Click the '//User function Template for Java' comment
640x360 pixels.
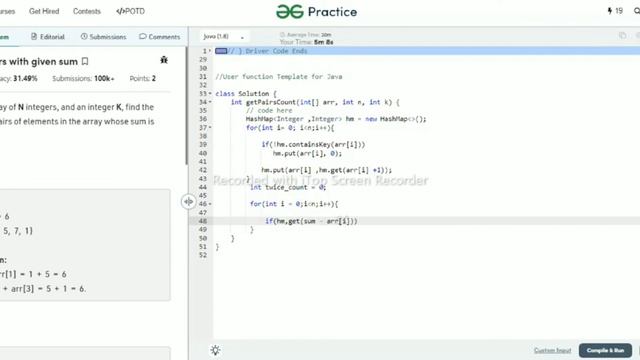point(279,77)
